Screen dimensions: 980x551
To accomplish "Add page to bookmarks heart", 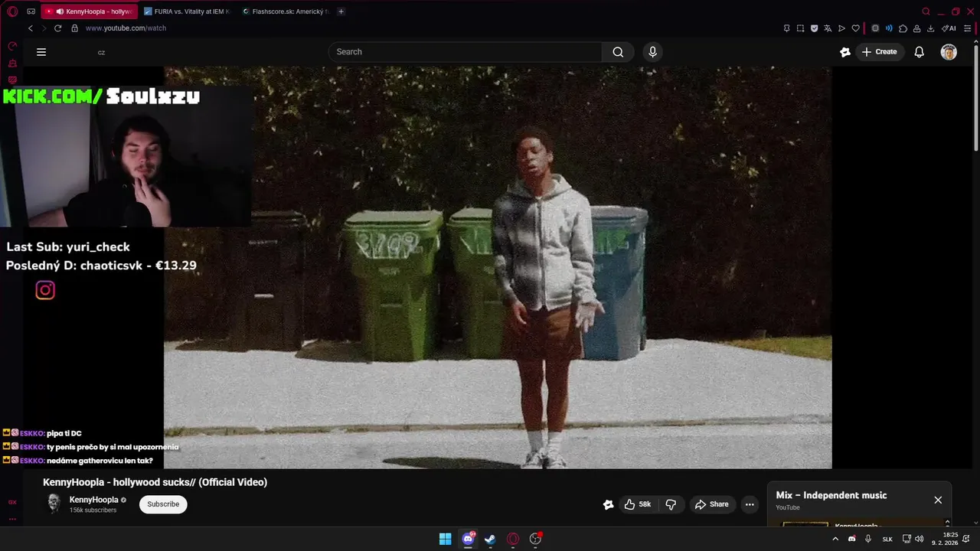I will 856,28.
